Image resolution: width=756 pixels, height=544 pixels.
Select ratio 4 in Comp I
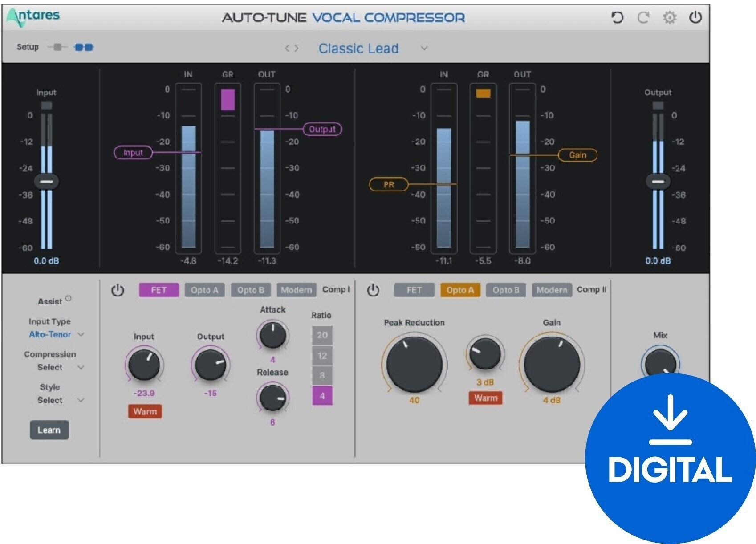click(x=322, y=395)
